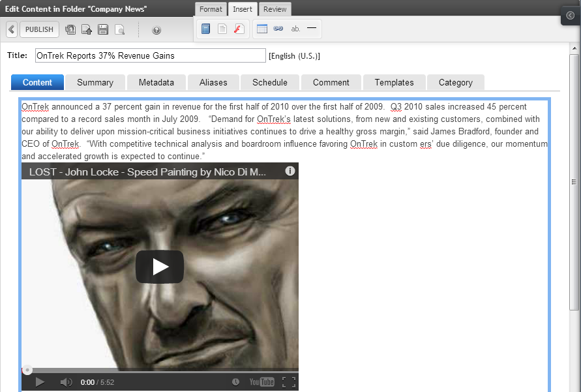Click the scrollbar up arrow

click(574, 48)
